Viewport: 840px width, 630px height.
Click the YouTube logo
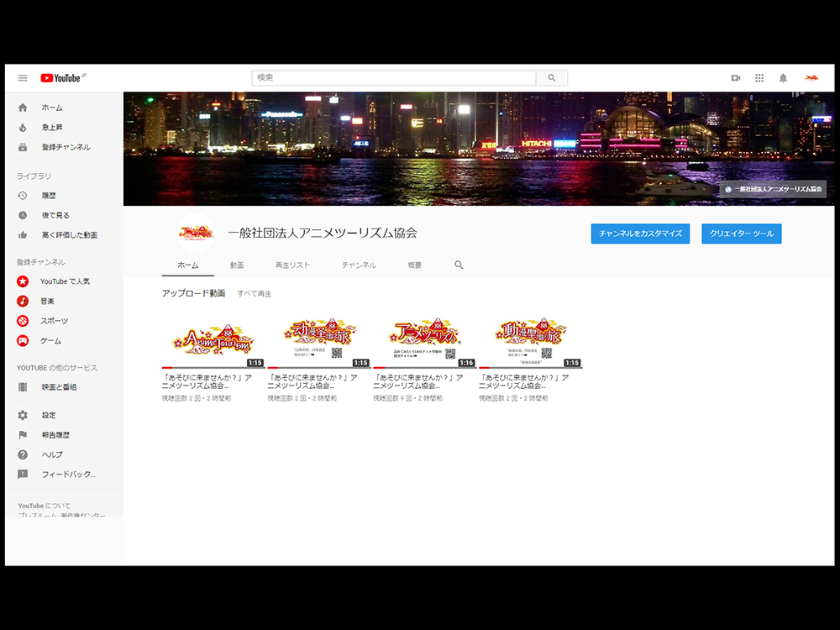[x=60, y=77]
